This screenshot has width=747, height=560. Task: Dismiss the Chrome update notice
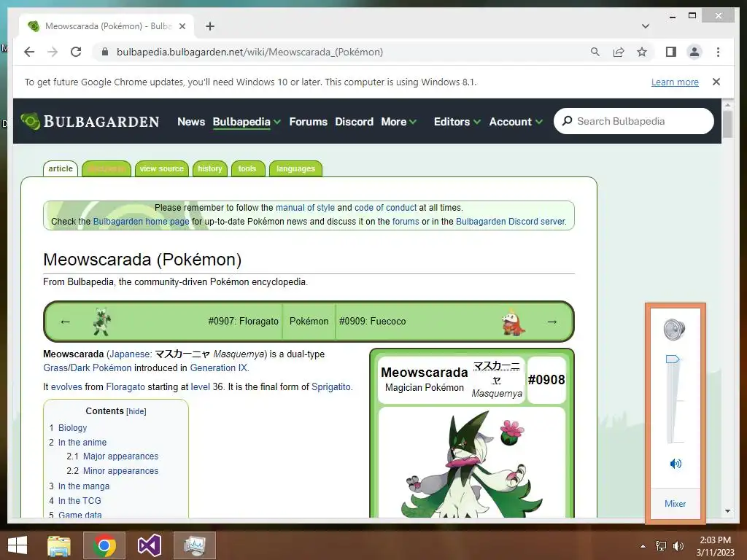(x=716, y=82)
